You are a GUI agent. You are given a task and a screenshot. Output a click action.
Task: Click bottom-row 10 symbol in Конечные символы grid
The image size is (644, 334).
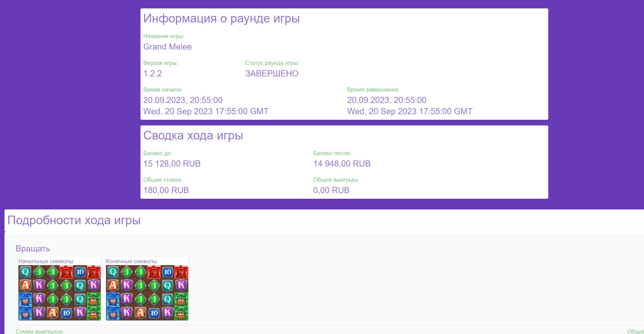tap(154, 313)
